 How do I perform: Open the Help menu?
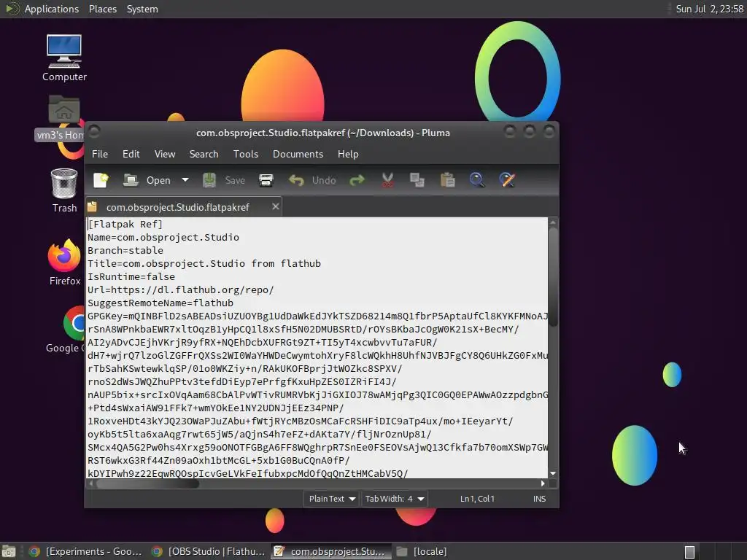click(x=348, y=155)
